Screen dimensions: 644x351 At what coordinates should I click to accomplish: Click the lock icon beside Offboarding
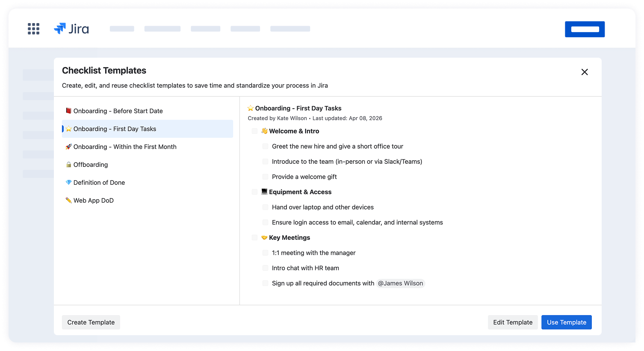(68, 165)
